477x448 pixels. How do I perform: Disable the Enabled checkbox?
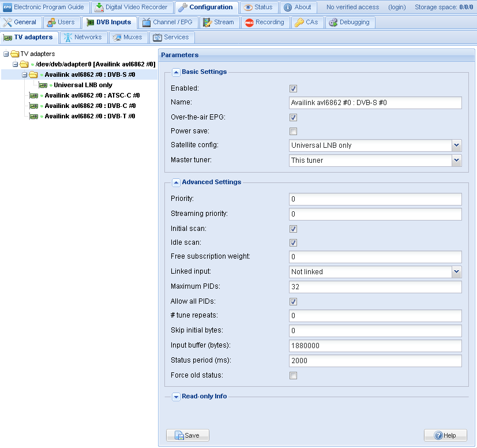point(293,88)
